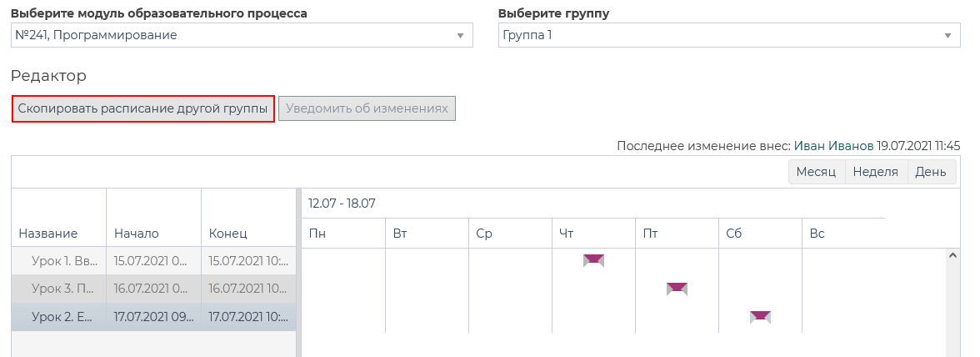Click the 'Вс' day column header

click(817, 234)
